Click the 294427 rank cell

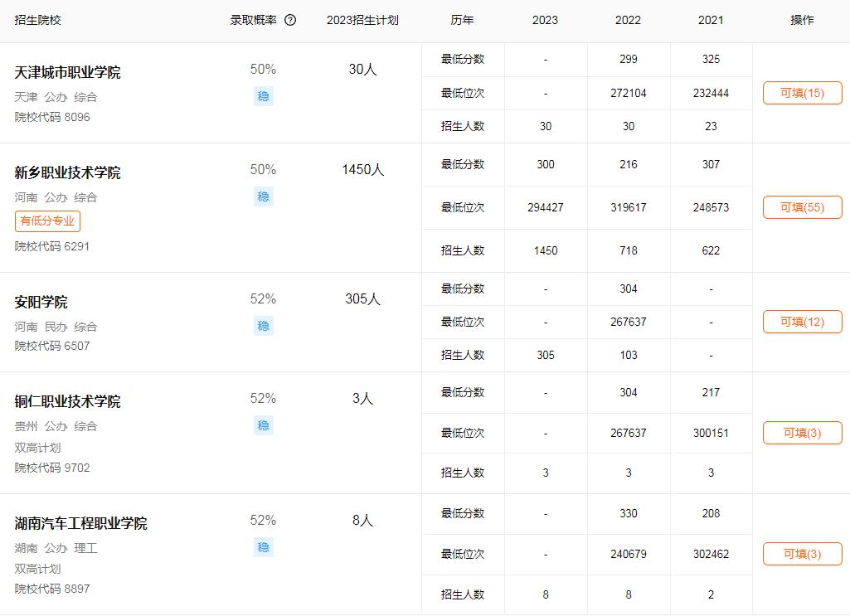click(x=546, y=207)
